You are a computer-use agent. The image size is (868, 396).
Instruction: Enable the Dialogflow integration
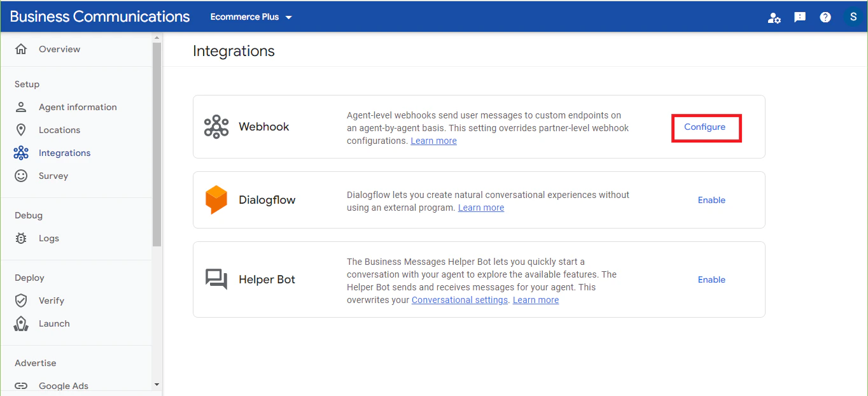[711, 200]
